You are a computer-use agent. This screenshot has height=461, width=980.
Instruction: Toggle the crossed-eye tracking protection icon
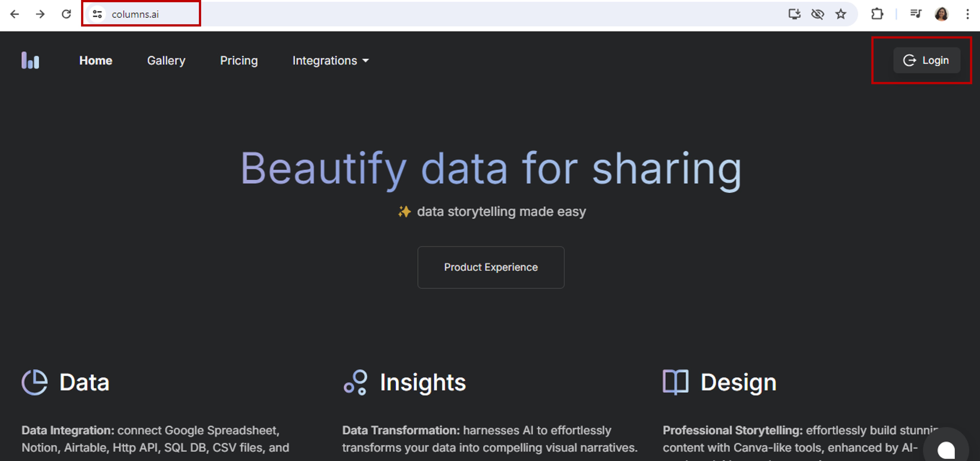(x=817, y=14)
